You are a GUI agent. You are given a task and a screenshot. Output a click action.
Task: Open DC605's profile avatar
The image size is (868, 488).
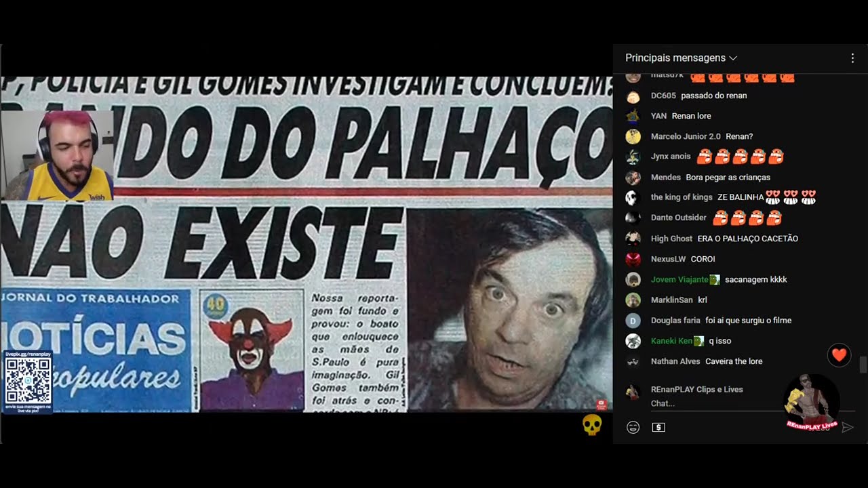tap(633, 96)
